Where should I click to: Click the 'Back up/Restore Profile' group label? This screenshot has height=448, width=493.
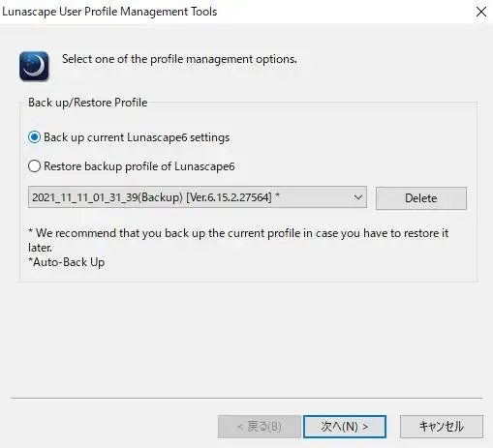click(88, 103)
